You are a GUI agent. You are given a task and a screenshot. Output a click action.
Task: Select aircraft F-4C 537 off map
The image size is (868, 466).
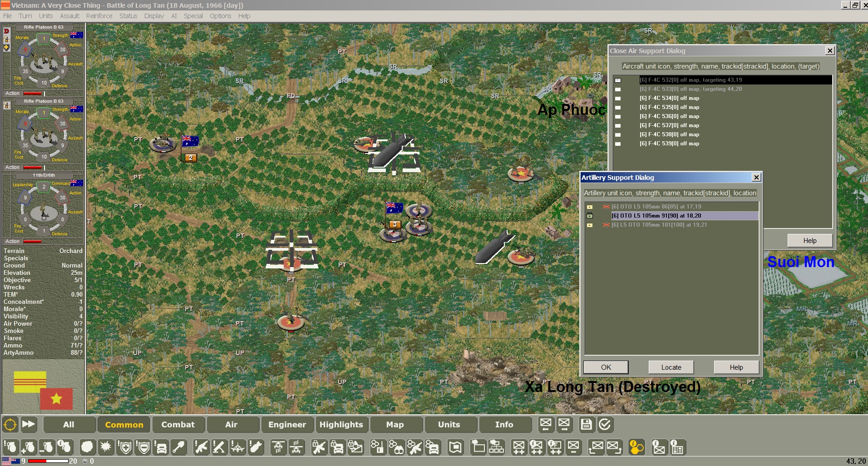723,125
